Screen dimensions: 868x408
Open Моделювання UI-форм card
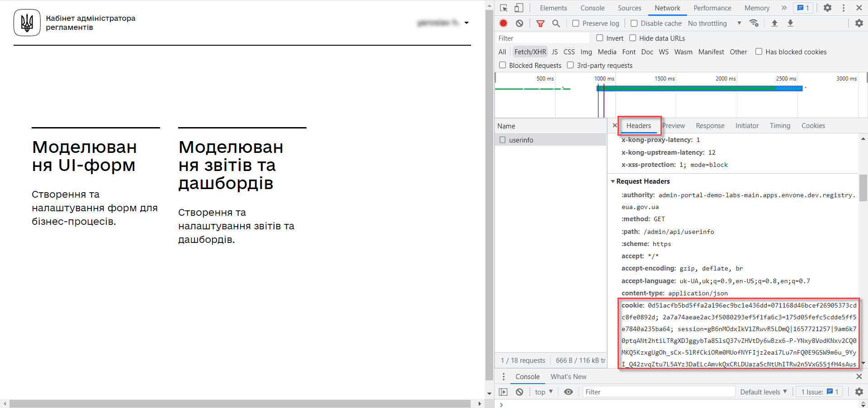pyautogui.click(x=96, y=177)
